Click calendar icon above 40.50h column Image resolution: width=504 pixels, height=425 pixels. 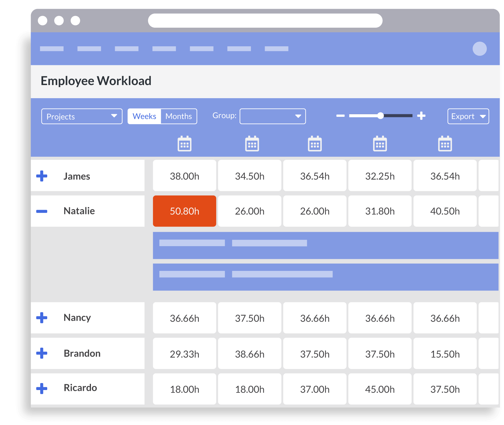coord(445,144)
